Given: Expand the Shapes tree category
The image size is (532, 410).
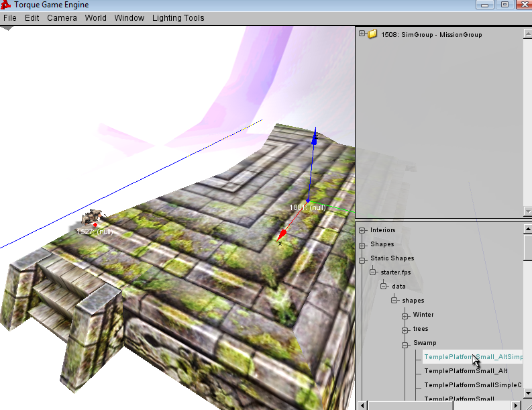Looking at the screenshot, I should pos(362,244).
